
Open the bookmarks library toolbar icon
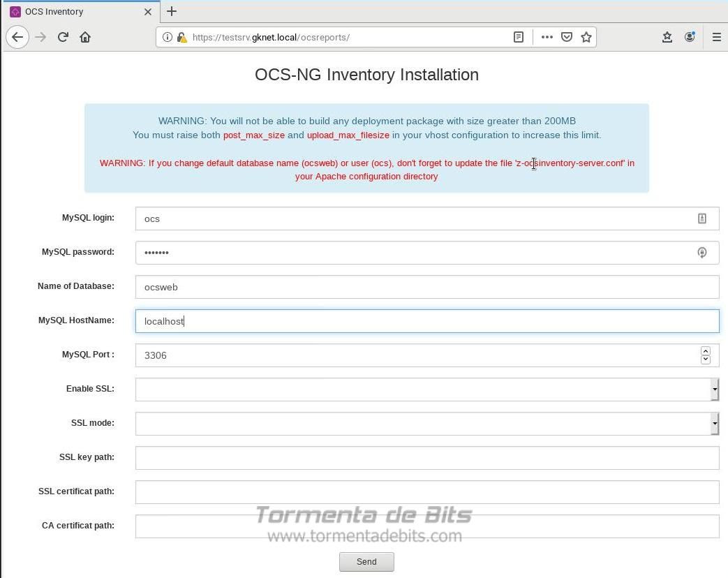667,37
